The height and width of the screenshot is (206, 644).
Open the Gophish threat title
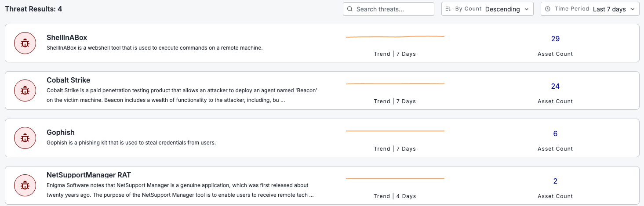61,132
